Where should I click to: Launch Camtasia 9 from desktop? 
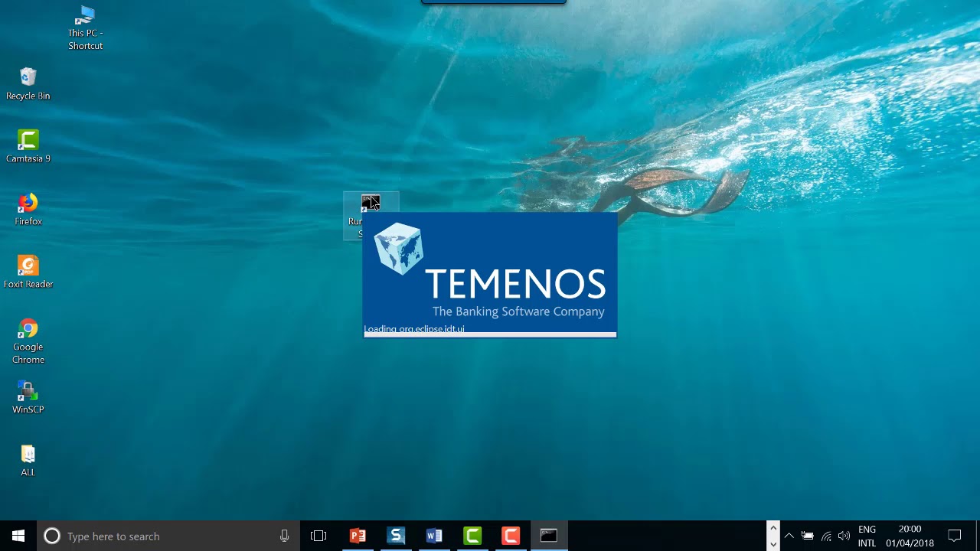coord(28,147)
